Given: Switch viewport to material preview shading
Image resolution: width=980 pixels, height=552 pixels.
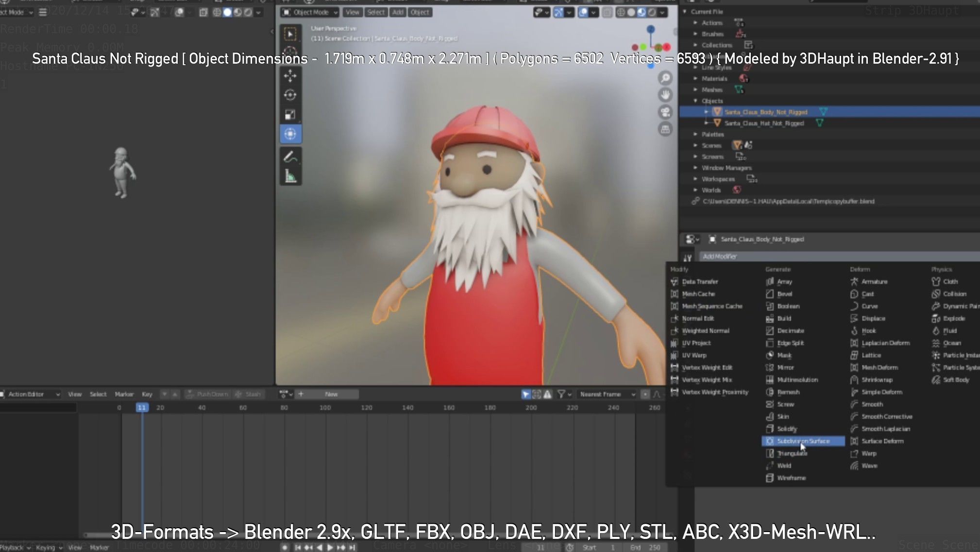Looking at the screenshot, I should pos(642,13).
